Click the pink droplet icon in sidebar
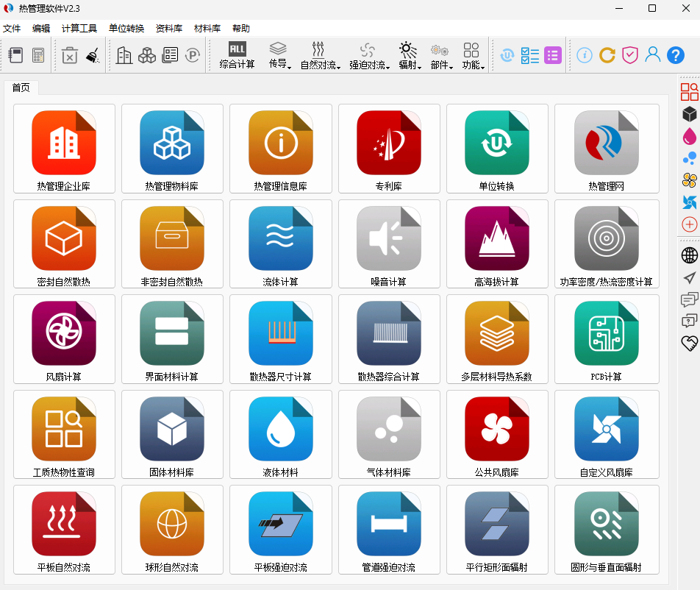The width and height of the screenshot is (700, 590). (689, 136)
